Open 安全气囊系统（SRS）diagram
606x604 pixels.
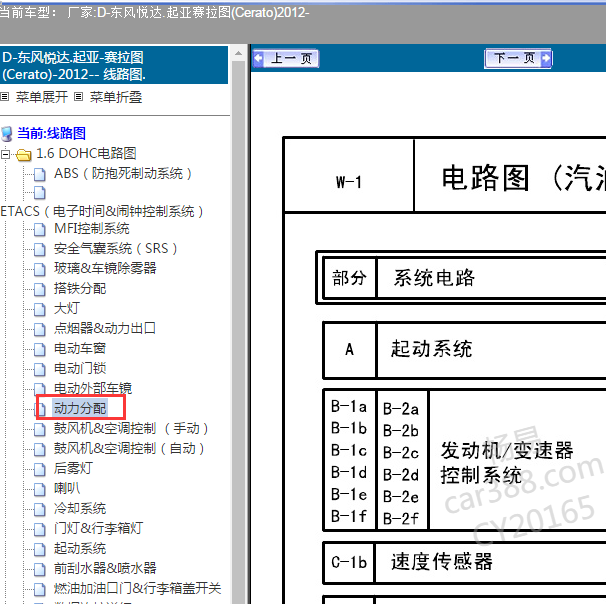pos(116,248)
